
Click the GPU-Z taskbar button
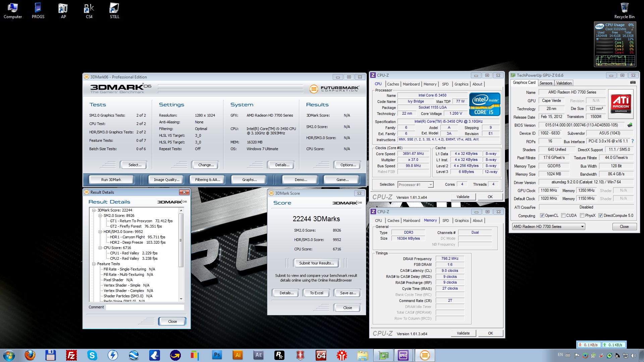383,355
